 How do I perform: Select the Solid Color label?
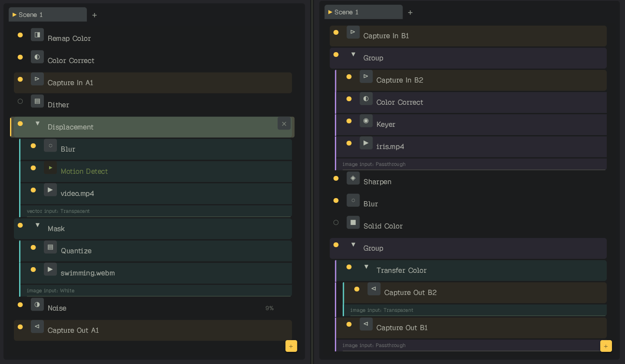383,226
